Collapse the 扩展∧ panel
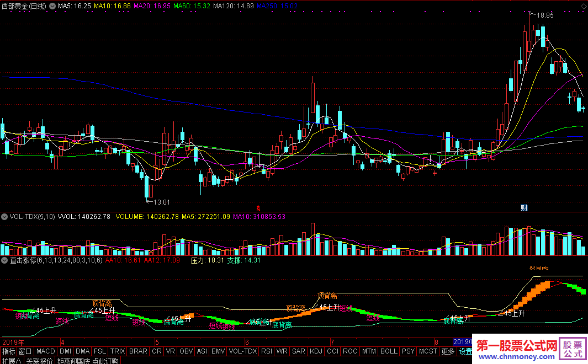The height and width of the screenshot is (364, 588). point(12,361)
